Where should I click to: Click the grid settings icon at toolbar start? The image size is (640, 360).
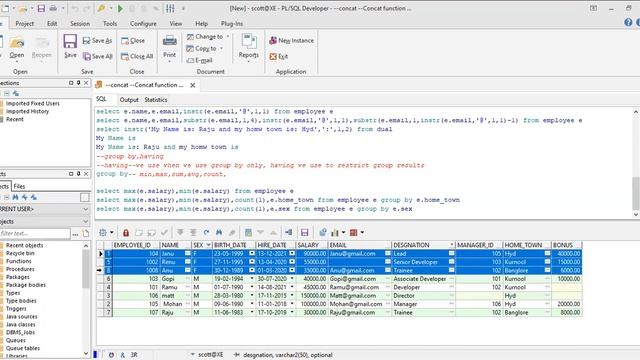tap(103, 233)
